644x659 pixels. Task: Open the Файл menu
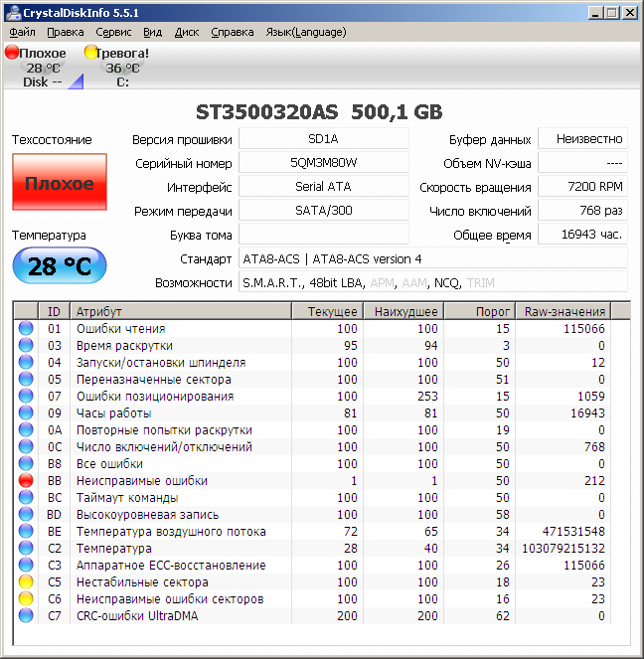[22, 33]
